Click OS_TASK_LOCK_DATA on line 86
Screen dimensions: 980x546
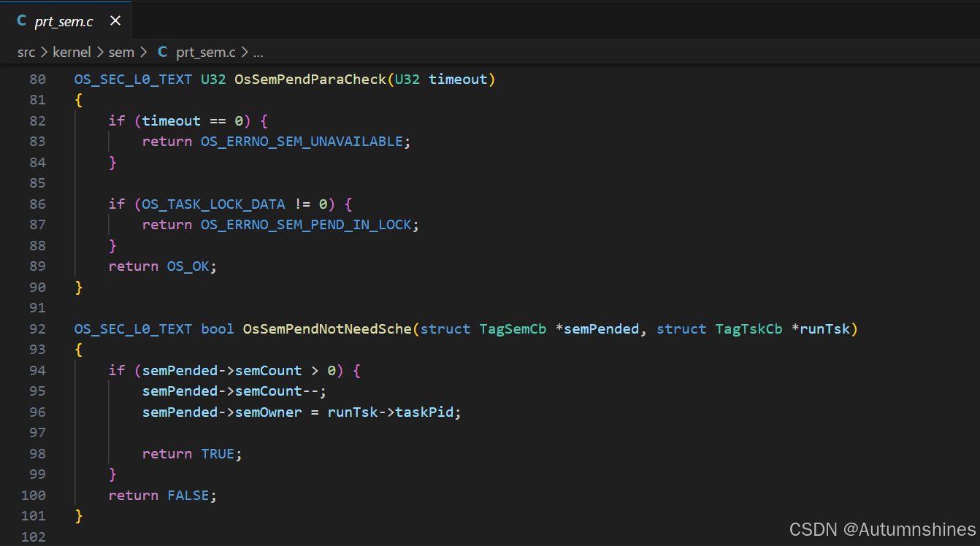click(x=213, y=204)
